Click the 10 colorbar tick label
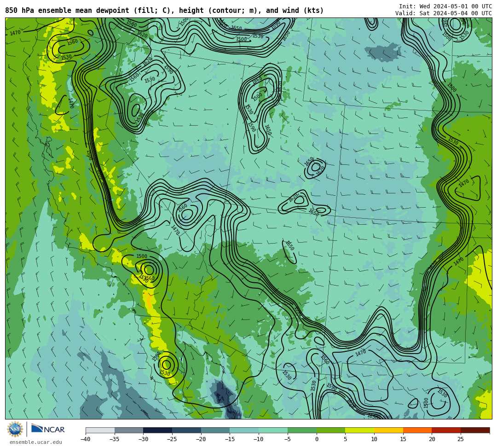Image resolution: width=497 pixels, height=448 pixels. click(x=374, y=439)
